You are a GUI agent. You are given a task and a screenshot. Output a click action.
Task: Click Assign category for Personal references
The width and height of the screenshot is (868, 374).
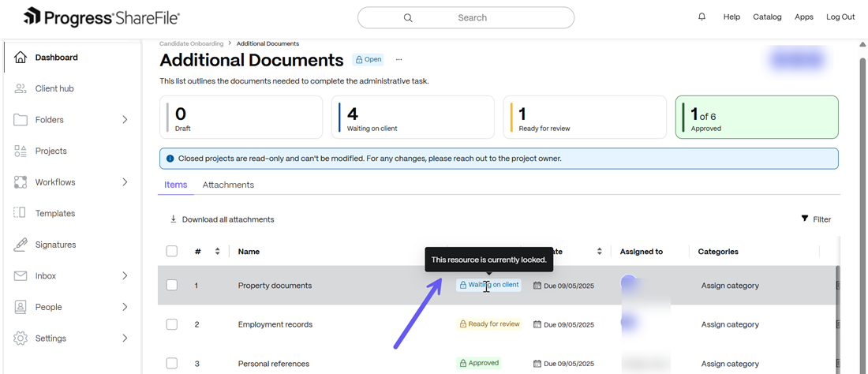click(x=730, y=364)
